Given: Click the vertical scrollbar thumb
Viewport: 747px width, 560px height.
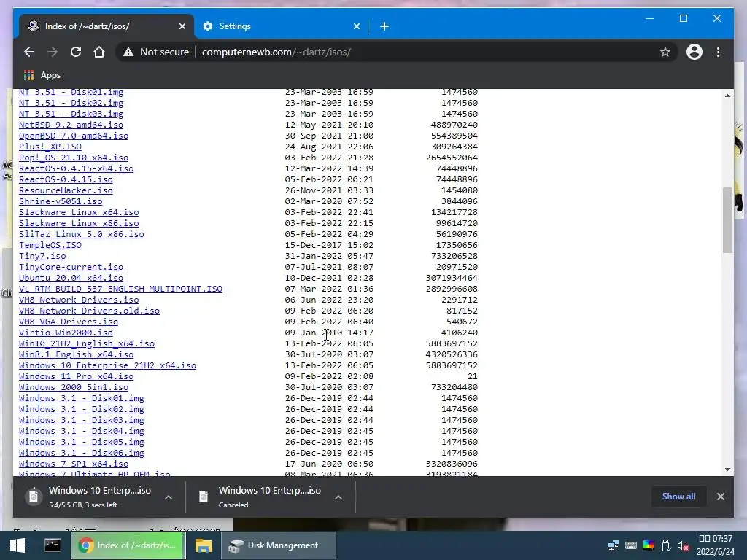Looking at the screenshot, I should 727,220.
